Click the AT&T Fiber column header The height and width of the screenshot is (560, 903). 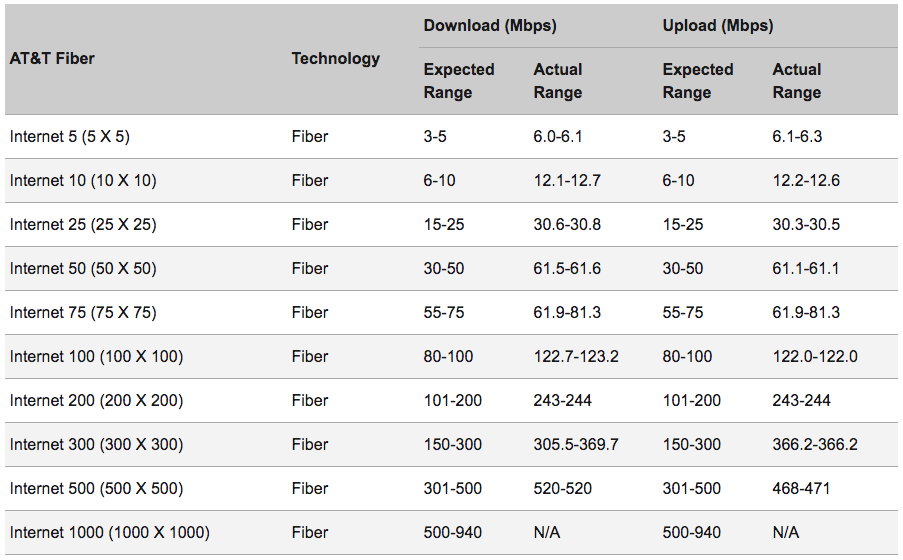click(52, 58)
